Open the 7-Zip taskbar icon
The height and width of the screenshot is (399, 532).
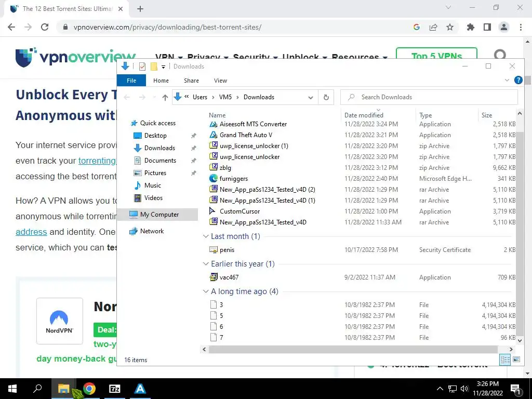pos(115,389)
